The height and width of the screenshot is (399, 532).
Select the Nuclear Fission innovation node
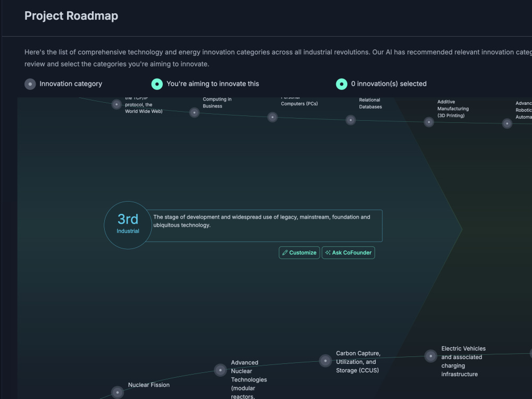[x=118, y=393]
